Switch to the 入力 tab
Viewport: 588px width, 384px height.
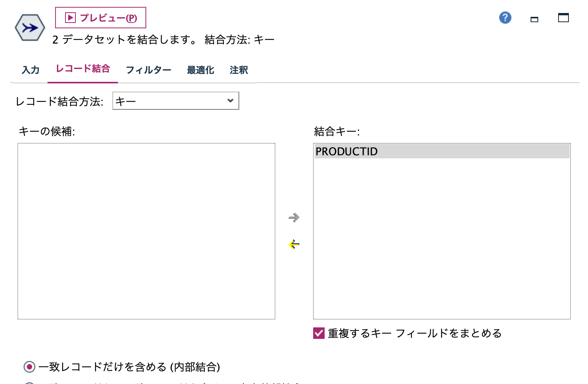[x=30, y=70]
